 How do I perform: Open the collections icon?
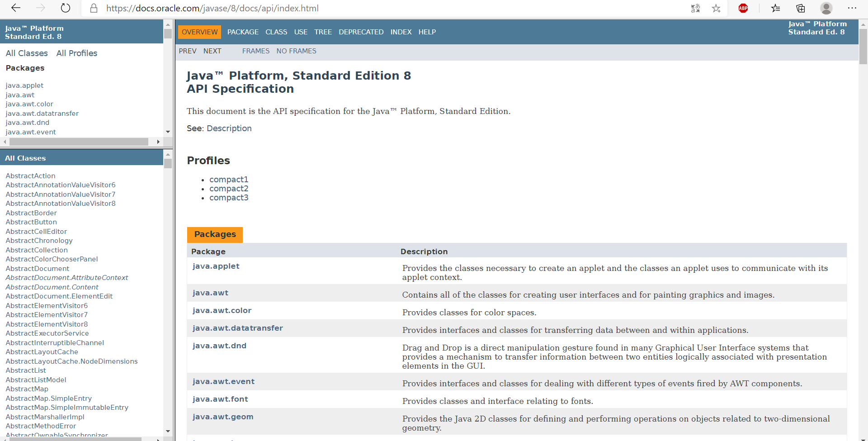801,8
